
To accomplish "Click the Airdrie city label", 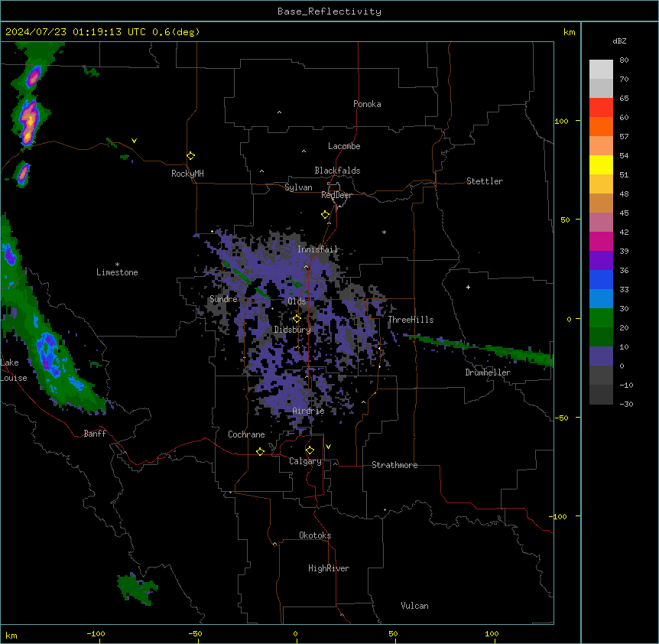I will [309, 411].
